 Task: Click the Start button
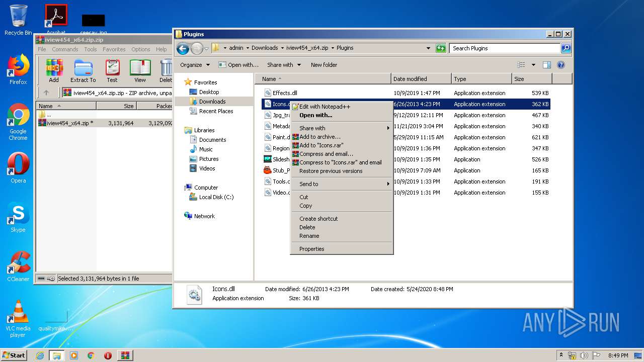tap(14, 355)
